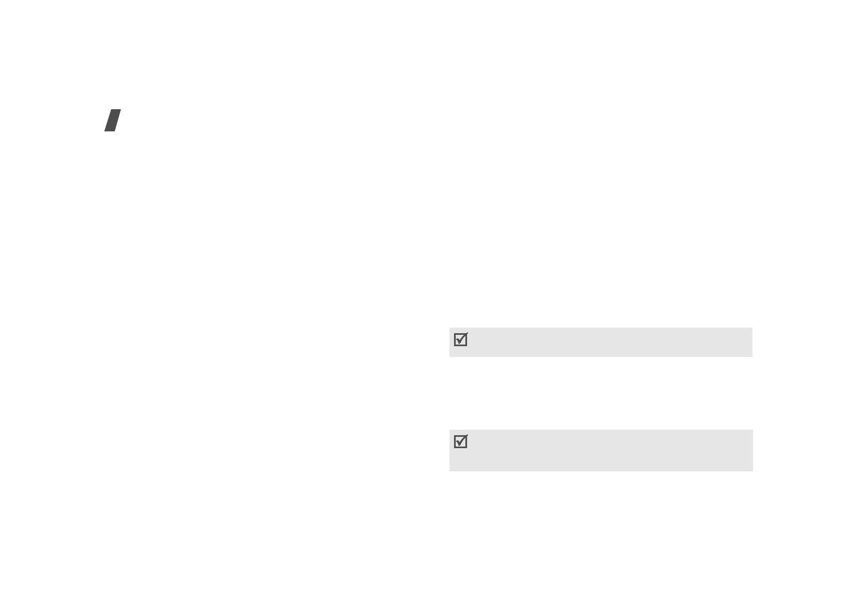Image resolution: width=868 pixels, height=613 pixels.
Task: Click the checked box icon below the upper note
Action: (x=461, y=441)
